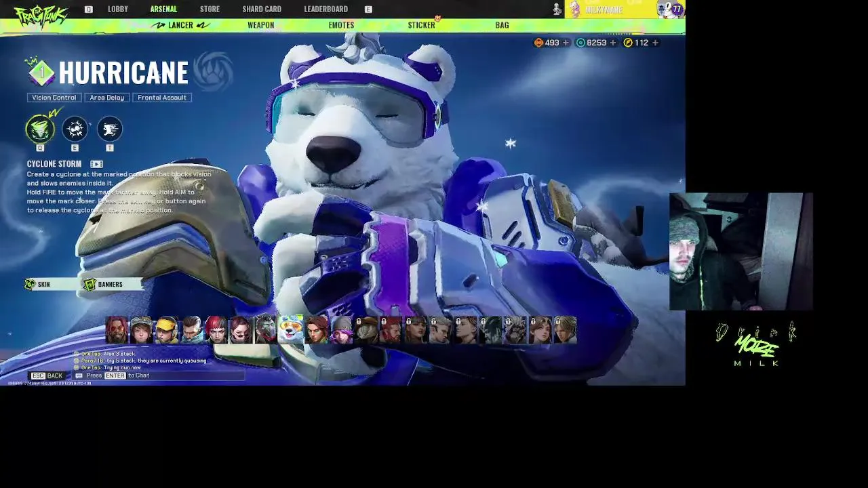Select the third skill icon bound to T
Screen dimensions: 868x488
click(110, 129)
